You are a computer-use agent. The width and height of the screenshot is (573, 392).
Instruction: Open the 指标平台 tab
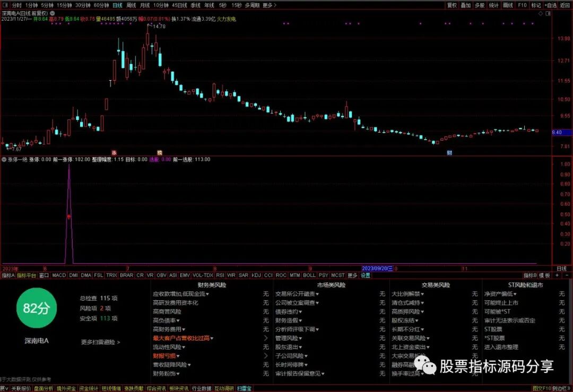27,275
